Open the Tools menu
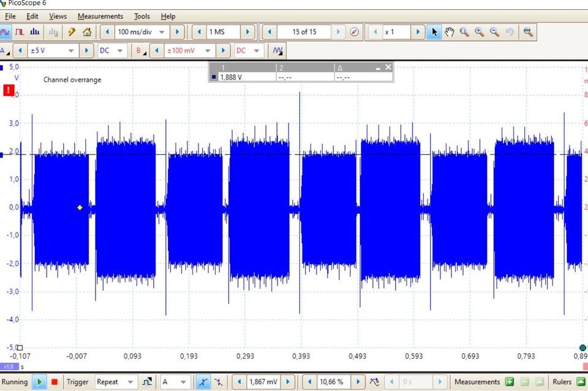Image resolution: width=588 pixels, height=391 pixels. pyautogui.click(x=141, y=16)
